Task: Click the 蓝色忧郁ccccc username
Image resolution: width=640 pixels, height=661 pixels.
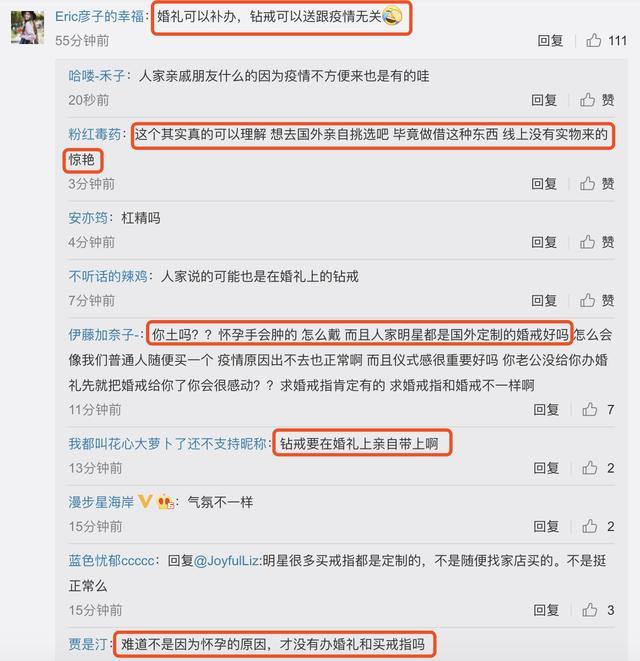Action: (111, 561)
